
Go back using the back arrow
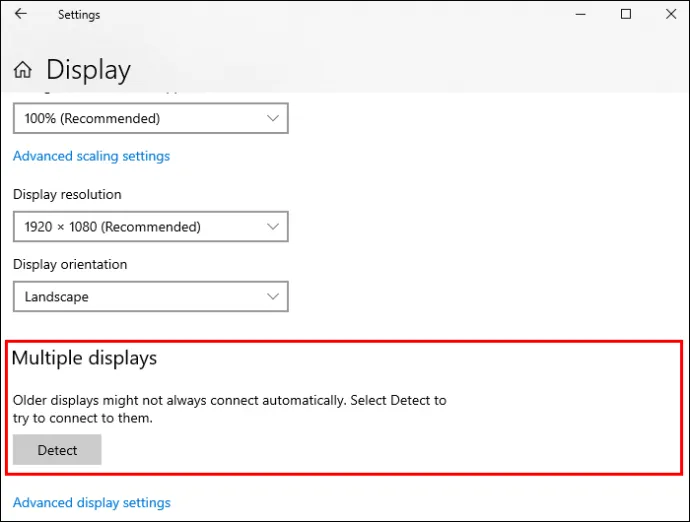(21, 15)
